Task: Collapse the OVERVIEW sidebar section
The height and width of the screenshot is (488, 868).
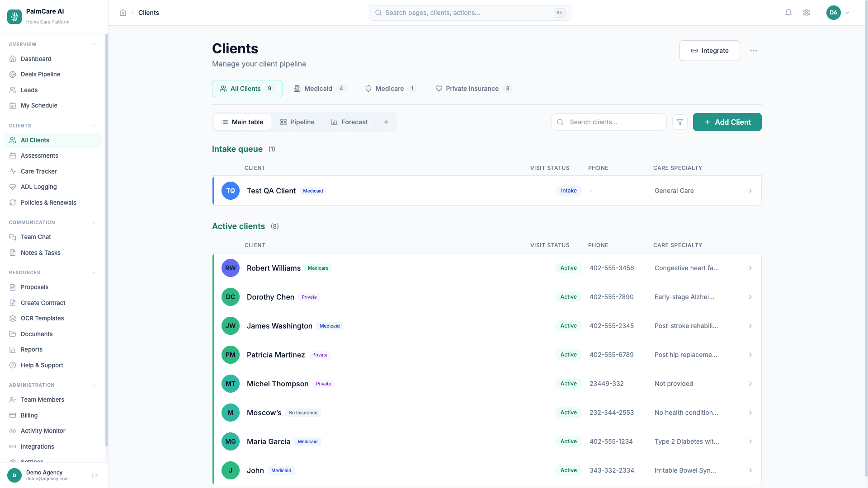Action: coord(94,44)
